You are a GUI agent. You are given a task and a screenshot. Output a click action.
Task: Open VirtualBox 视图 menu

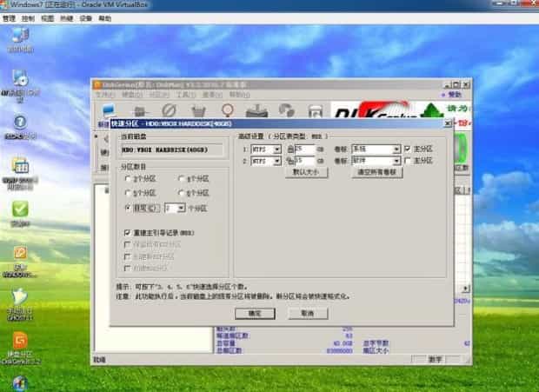(48, 18)
